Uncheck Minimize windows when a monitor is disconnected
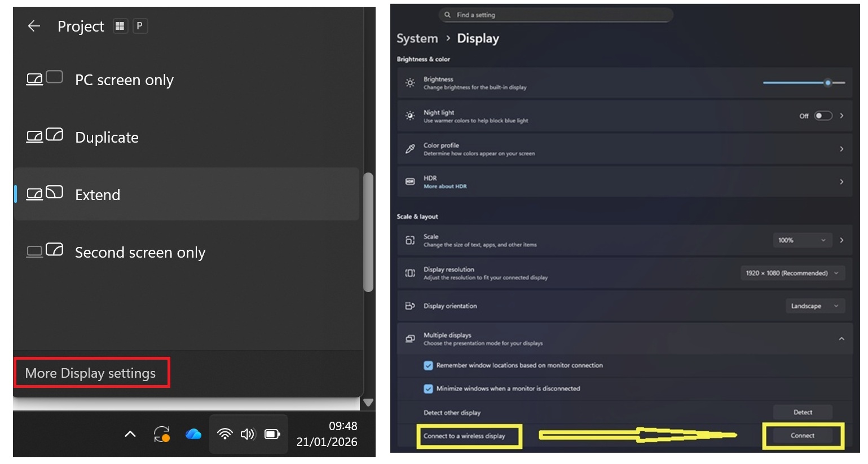Viewport: 868px width, 464px height. [x=429, y=388]
